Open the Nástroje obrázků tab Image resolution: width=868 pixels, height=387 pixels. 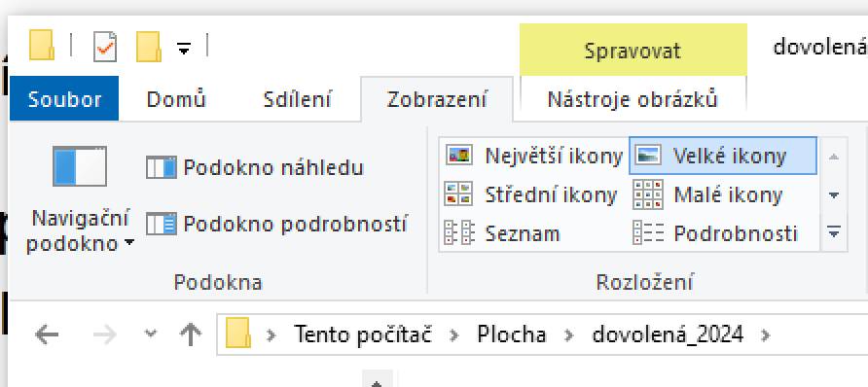633,99
